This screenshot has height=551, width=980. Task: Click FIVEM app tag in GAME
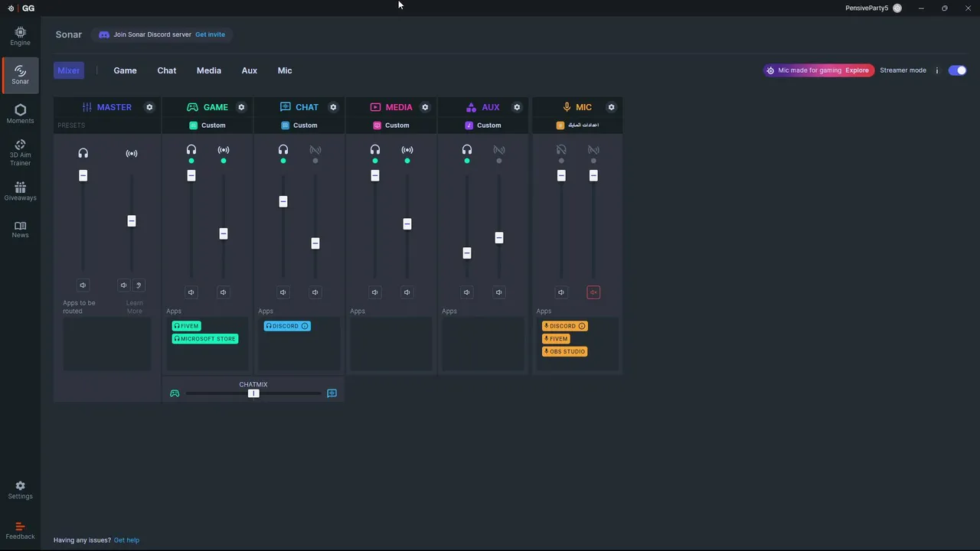point(186,326)
